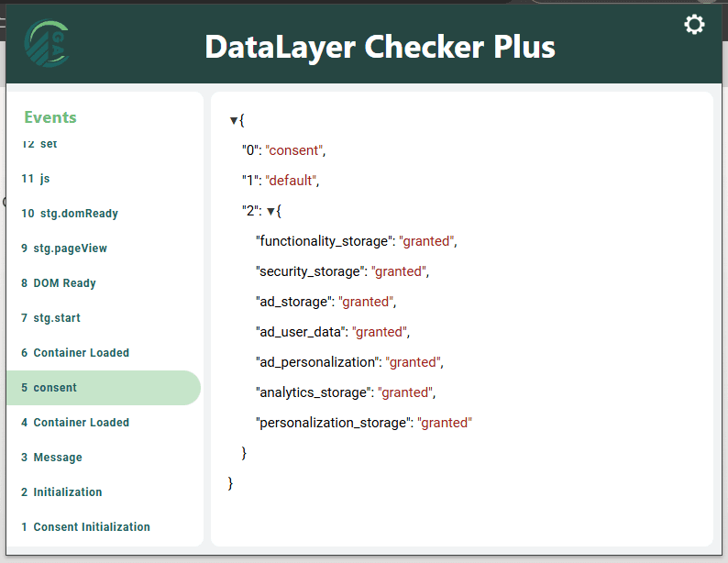Select event 2 Initialization
Image resolution: width=728 pixels, height=563 pixels.
[104, 492]
